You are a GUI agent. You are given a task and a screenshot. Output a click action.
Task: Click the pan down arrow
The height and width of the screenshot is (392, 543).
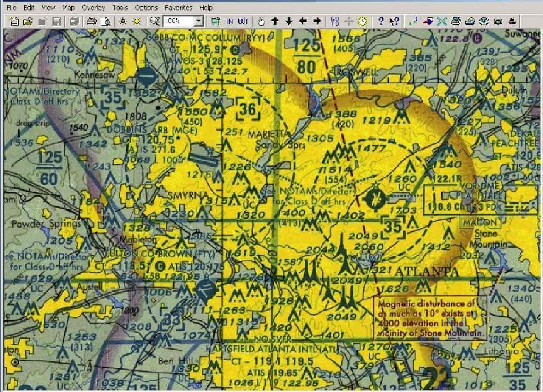(x=289, y=21)
